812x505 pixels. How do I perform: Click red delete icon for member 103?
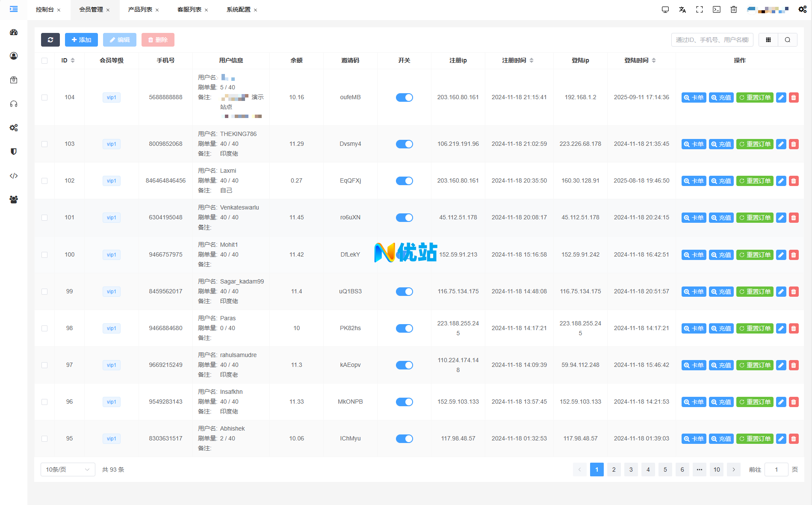[x=794, y=144]
